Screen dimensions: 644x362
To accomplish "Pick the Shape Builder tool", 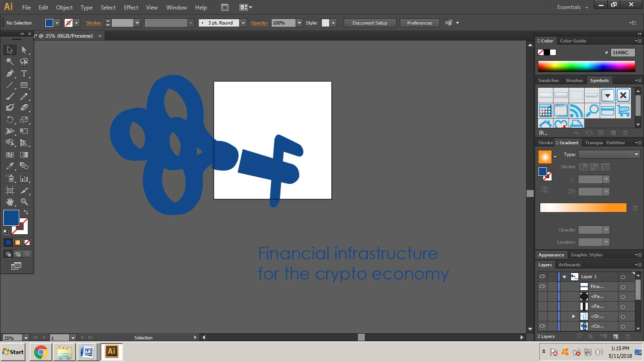I will [9, 143].
